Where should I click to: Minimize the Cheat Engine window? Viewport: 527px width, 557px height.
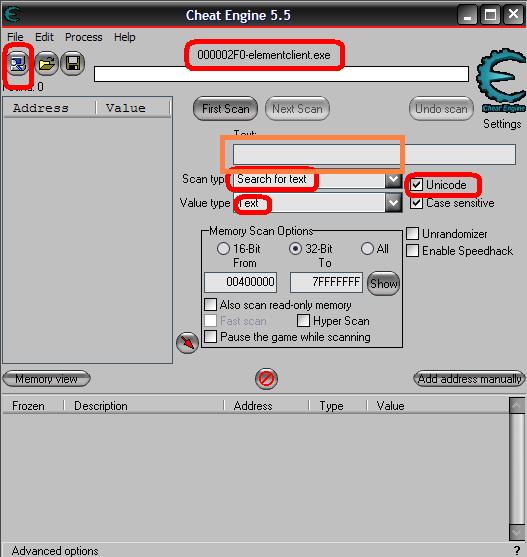[467, 15]
